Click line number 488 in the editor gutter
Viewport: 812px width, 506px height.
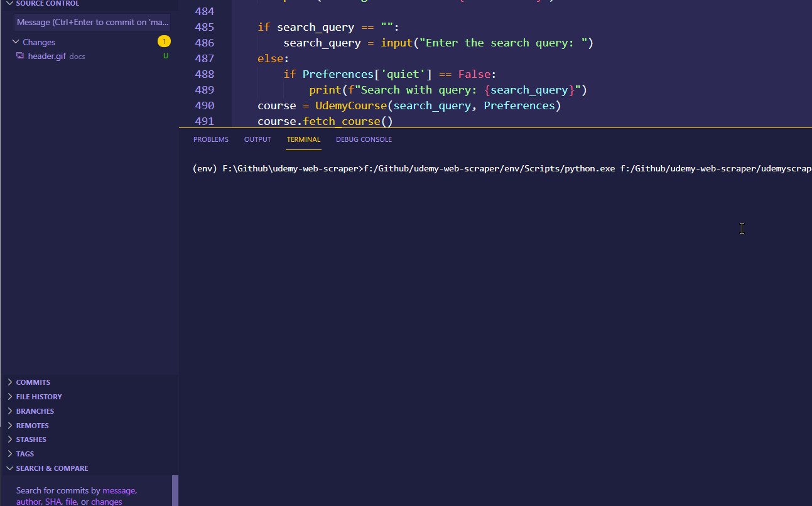(x=204, y=74)
